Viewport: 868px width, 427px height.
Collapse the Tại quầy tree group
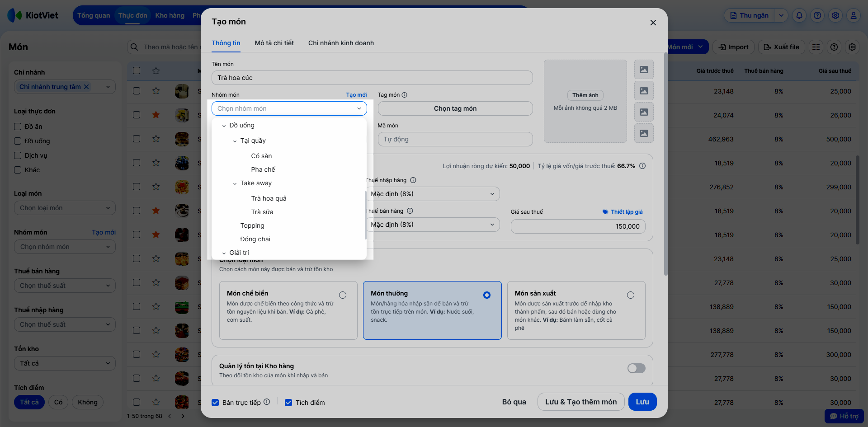point(235,141)
